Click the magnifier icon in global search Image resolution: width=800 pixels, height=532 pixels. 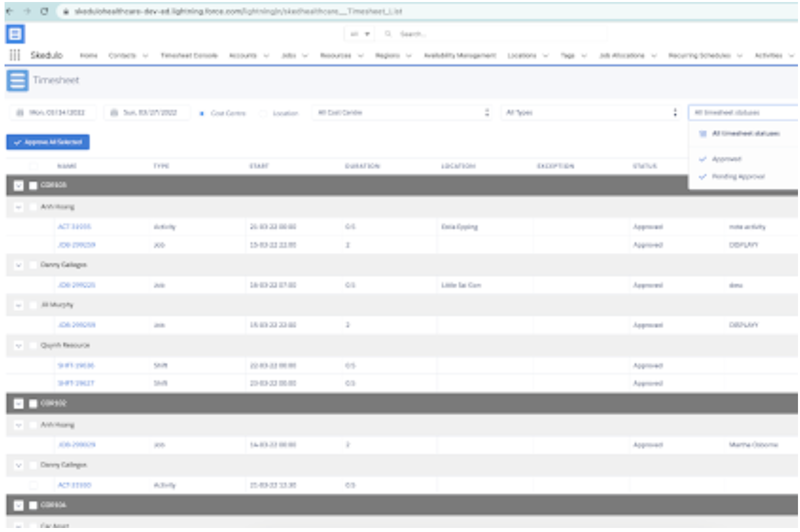388,34
